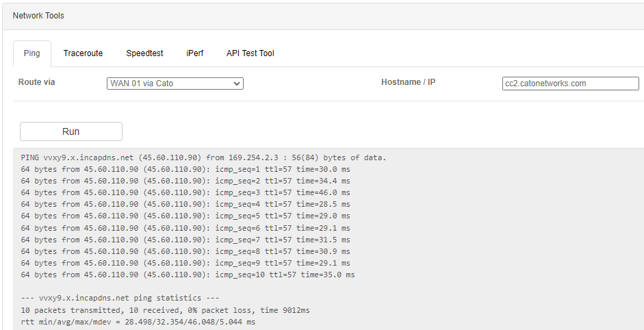
Task: Click the 10 packets transmitted summary line
Action: pyautogui.click(x=165, y=310)
